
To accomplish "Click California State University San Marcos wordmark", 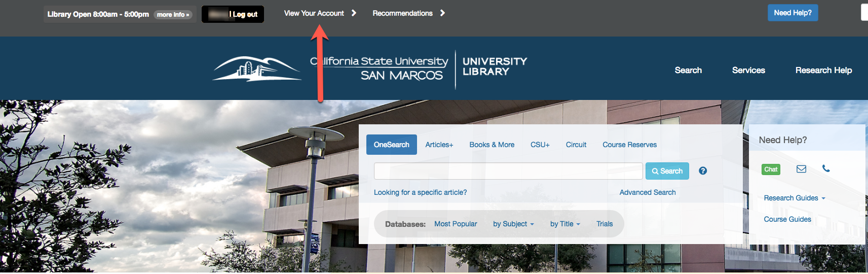I will tap(380, 68).
